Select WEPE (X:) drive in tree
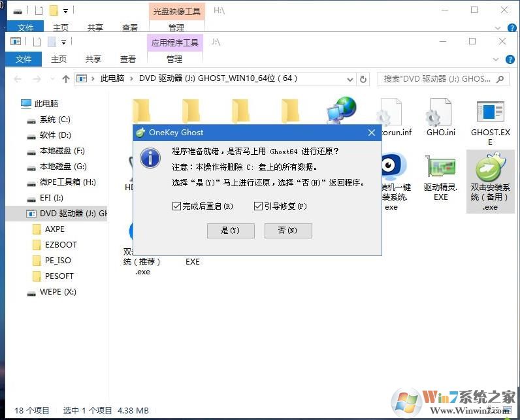Viewport: 520px width, 420px height. (x=57, y=292)
